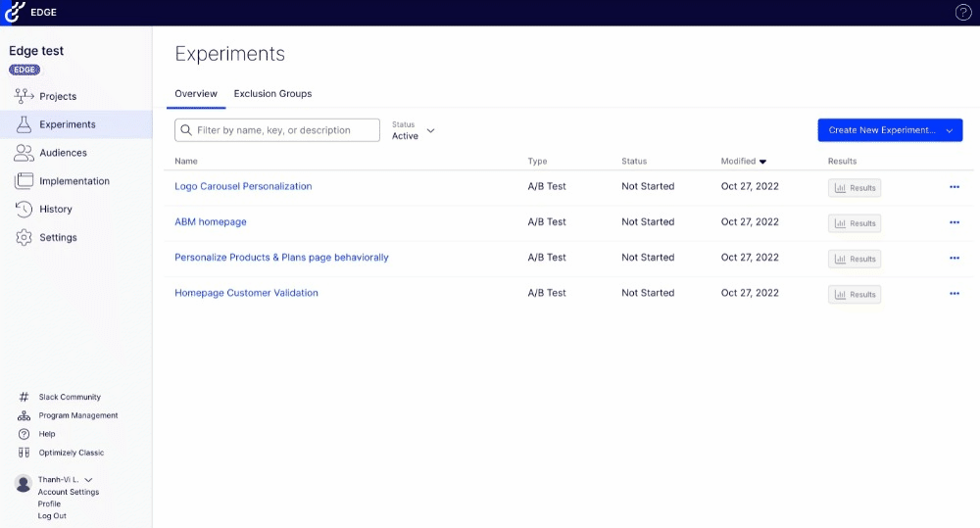The width and height of the screenshot is (980, 528).
Task: Switch to the Exclusion Groups tab
Action: coord(272,94)
